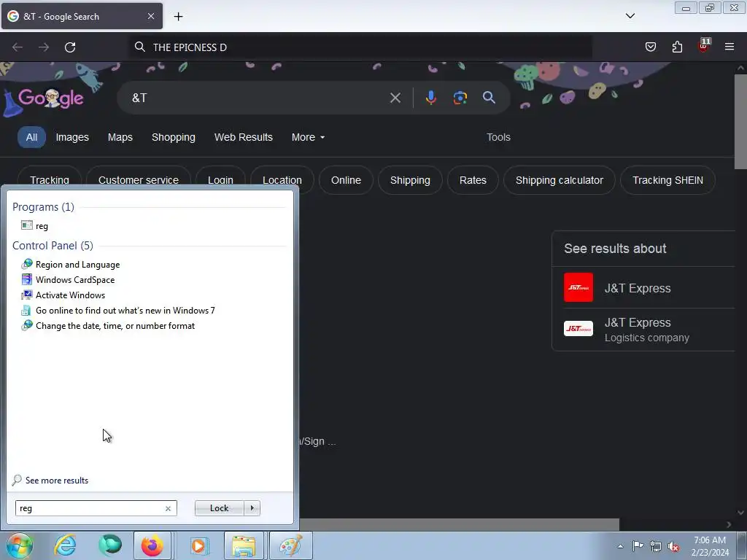Switch to Firefox in the taskbar
The image size is (747, 560).
point(152,545)
